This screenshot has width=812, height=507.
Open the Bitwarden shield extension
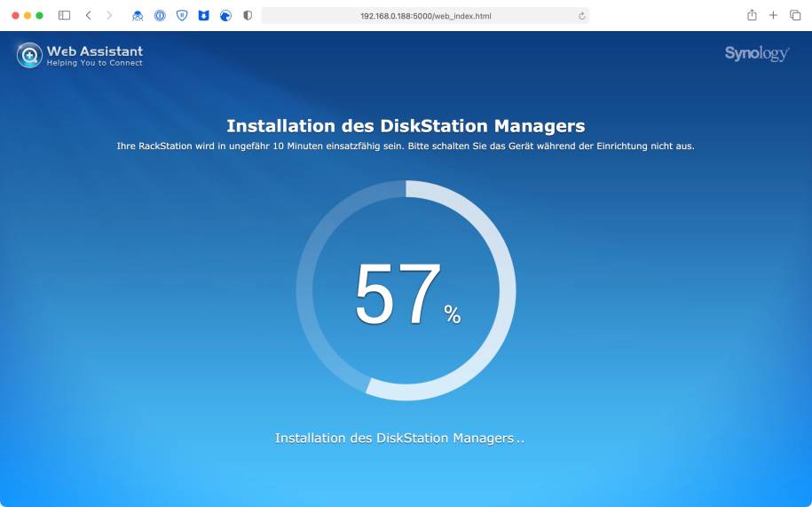pyautogui.click(x=182, y=15)
